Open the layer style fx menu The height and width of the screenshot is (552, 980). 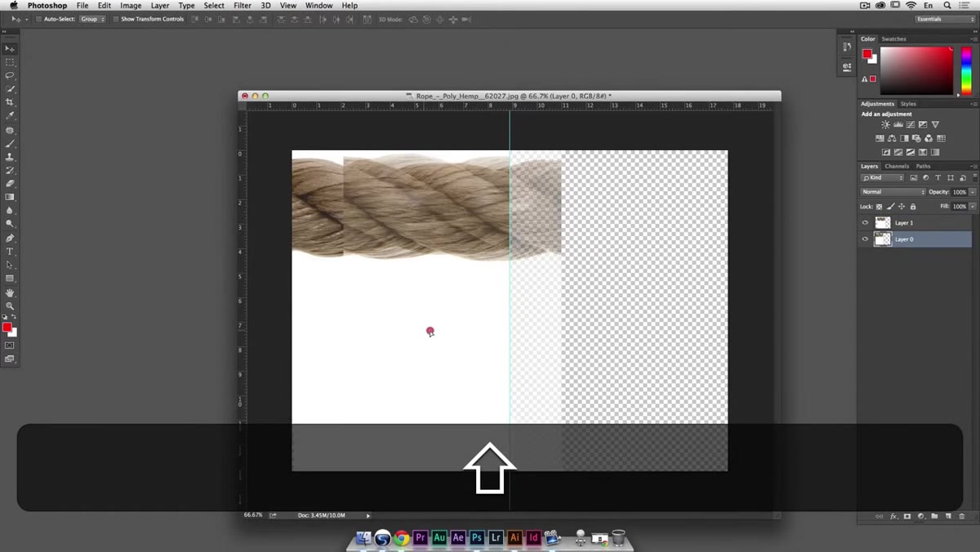893,516
